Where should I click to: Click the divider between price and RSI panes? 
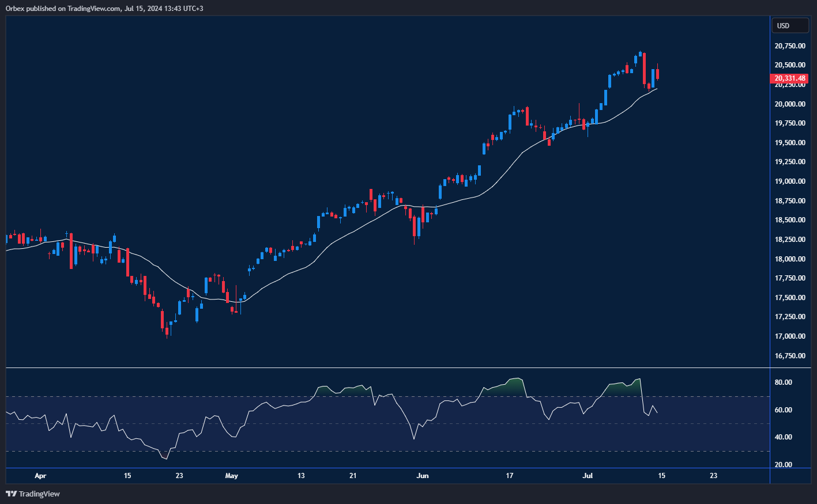(x=387, y=367)
